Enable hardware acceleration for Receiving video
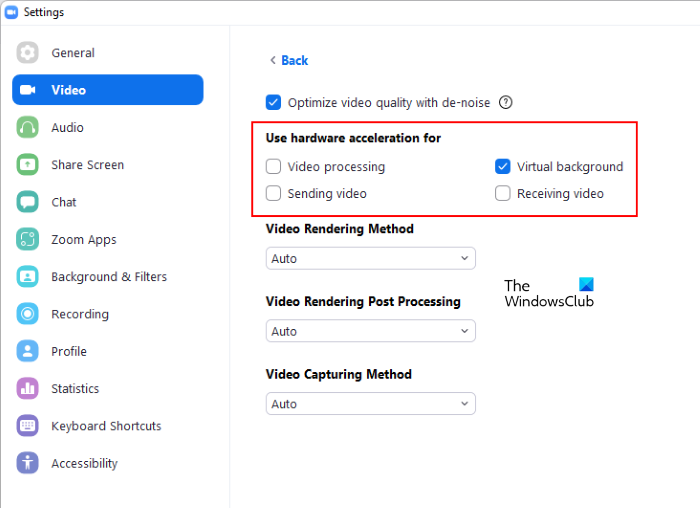This screenshot has width=700, height=508. click(x=503, y=194)
